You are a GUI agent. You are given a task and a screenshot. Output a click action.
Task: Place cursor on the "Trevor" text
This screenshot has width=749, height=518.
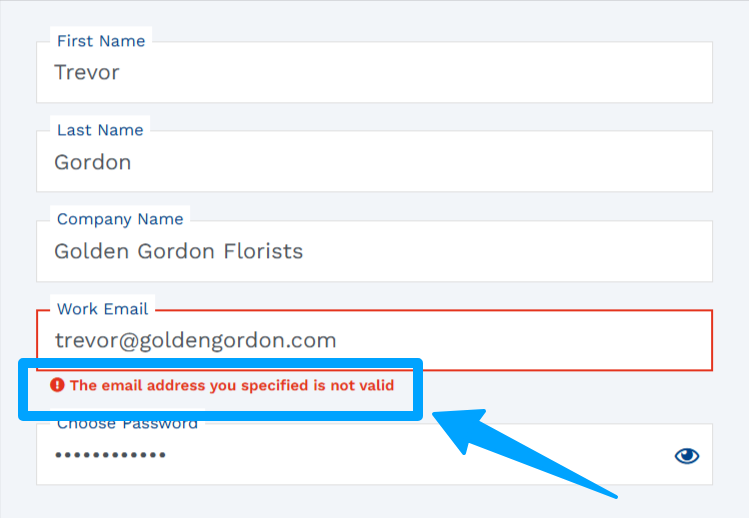87,73
